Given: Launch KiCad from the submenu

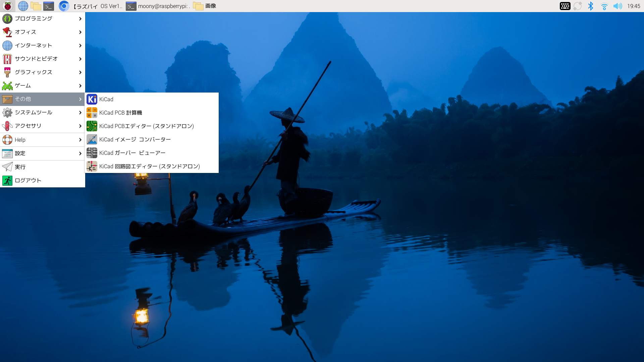Looking at the screenshot, I should point(106,99).
